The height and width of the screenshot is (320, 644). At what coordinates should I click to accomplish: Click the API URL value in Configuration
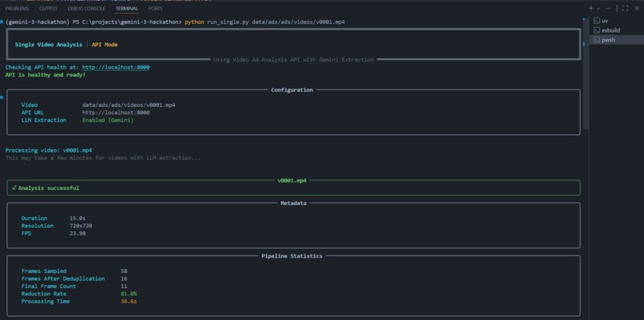tap(116, 113)
